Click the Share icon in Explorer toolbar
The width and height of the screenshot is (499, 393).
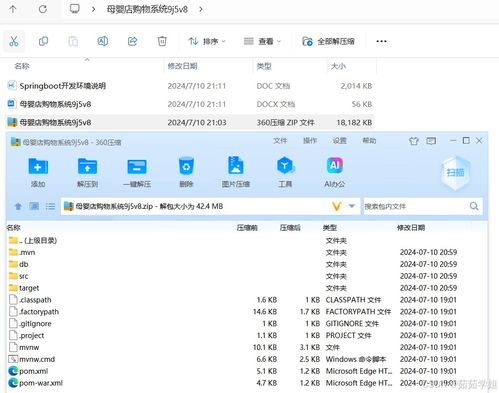coord(132,41)
